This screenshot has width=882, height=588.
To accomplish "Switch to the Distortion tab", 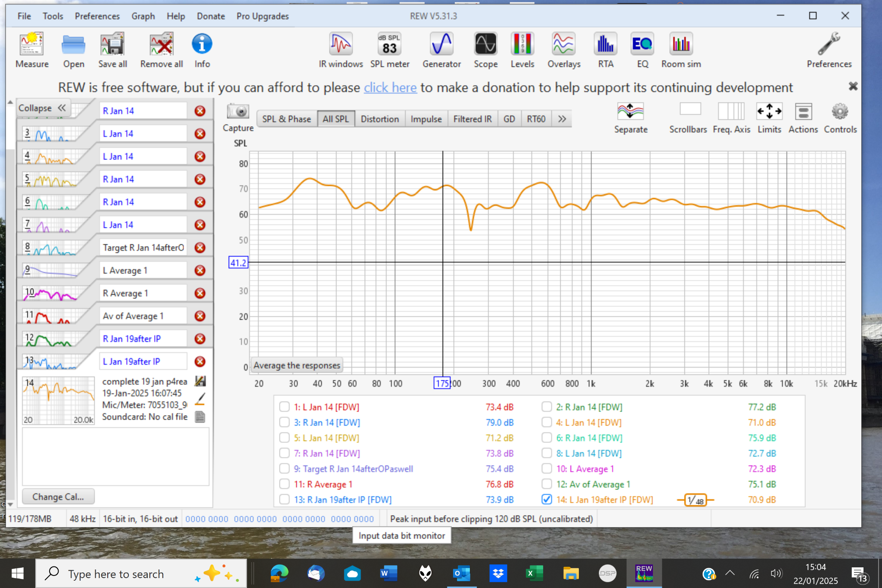I will point(379,119).
